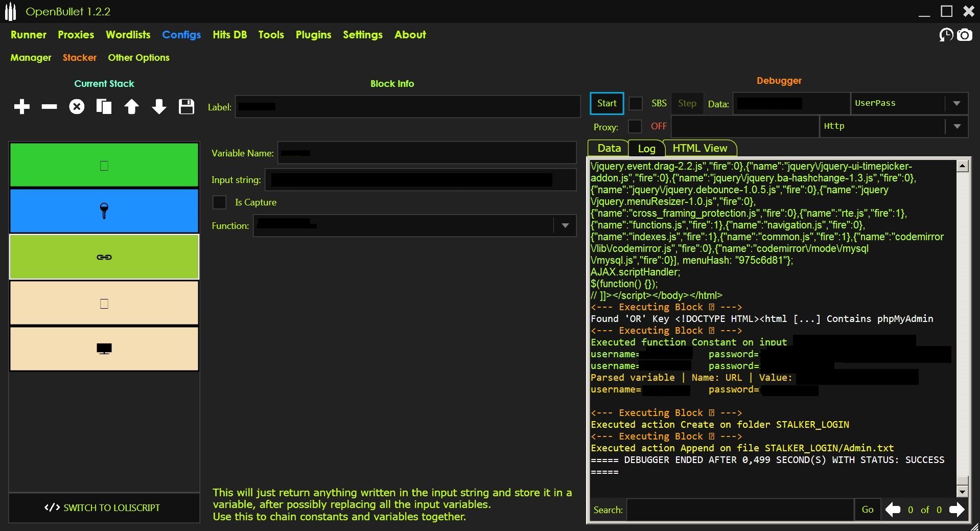This screenshot has height=531, width=980.
Task: Click the Input string field
Action: coord(421,180)
